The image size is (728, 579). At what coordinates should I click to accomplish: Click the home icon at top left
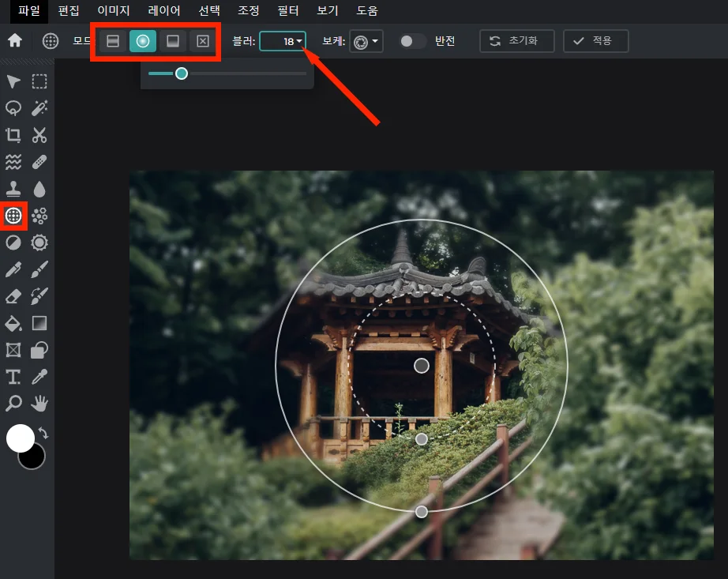(x=13, y=40)
